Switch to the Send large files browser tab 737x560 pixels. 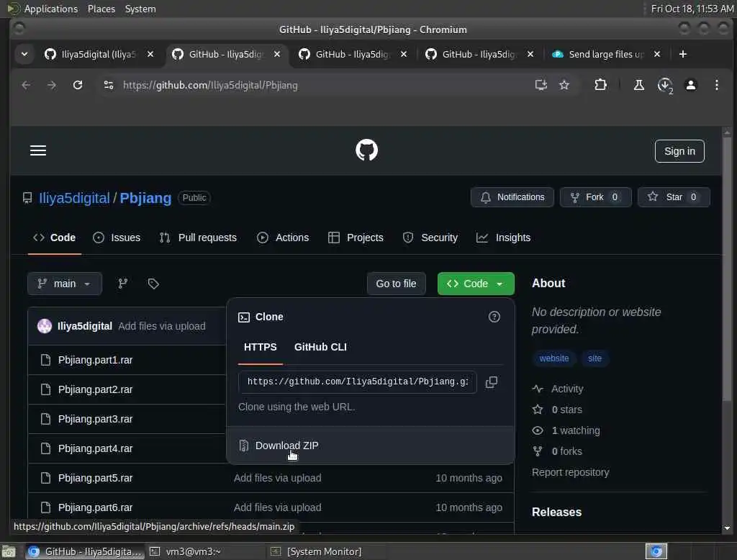click(604, 54)
